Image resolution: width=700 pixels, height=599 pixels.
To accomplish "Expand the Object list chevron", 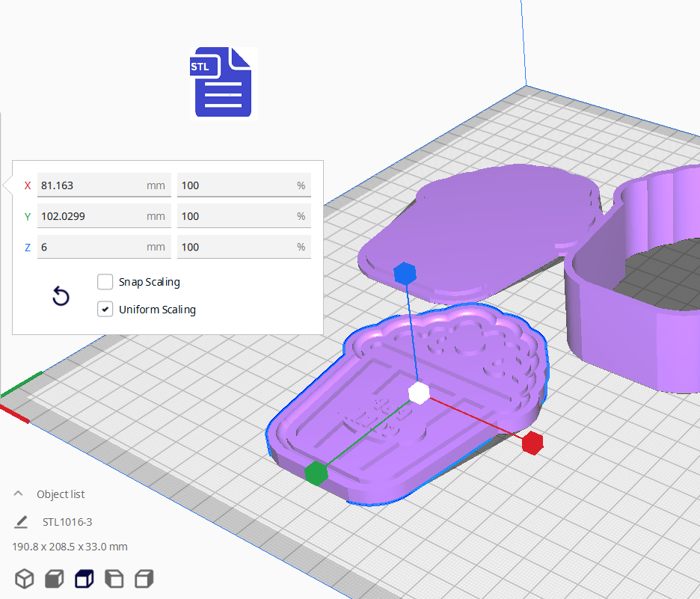I will 18,494.
